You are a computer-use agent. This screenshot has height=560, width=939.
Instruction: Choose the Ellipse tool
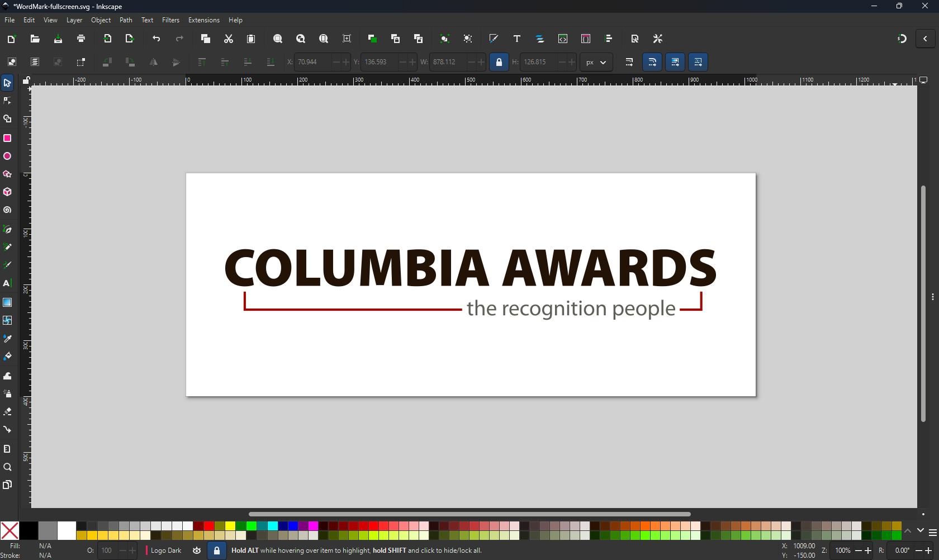click(x=7, y=156)
